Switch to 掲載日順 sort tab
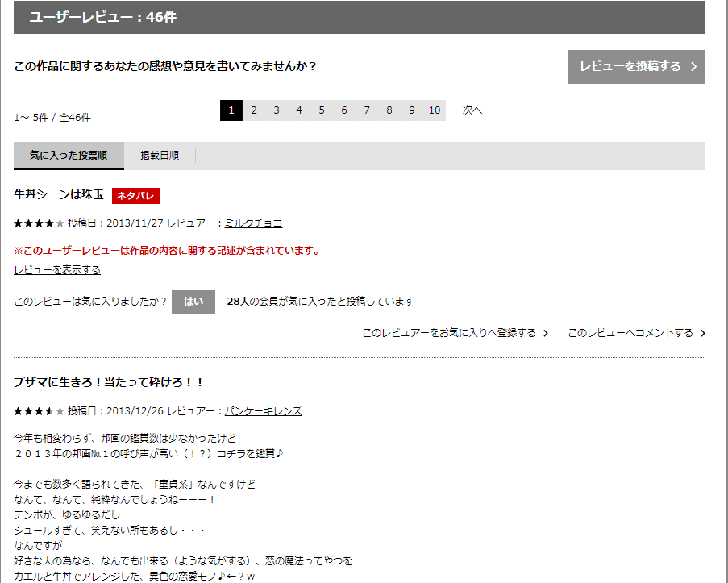 click(160, 156)
